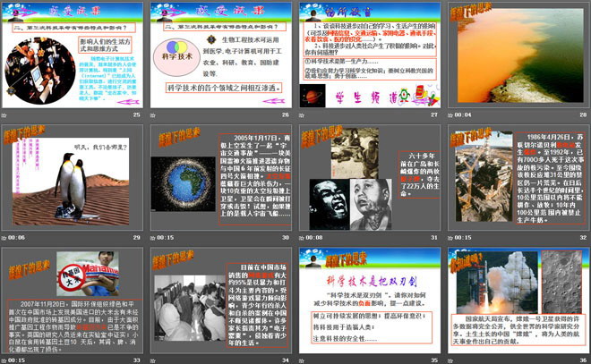Select the first slide thumbnail numbered 25
This screenshot has height=364, width=591.
[x=73, y=54]
